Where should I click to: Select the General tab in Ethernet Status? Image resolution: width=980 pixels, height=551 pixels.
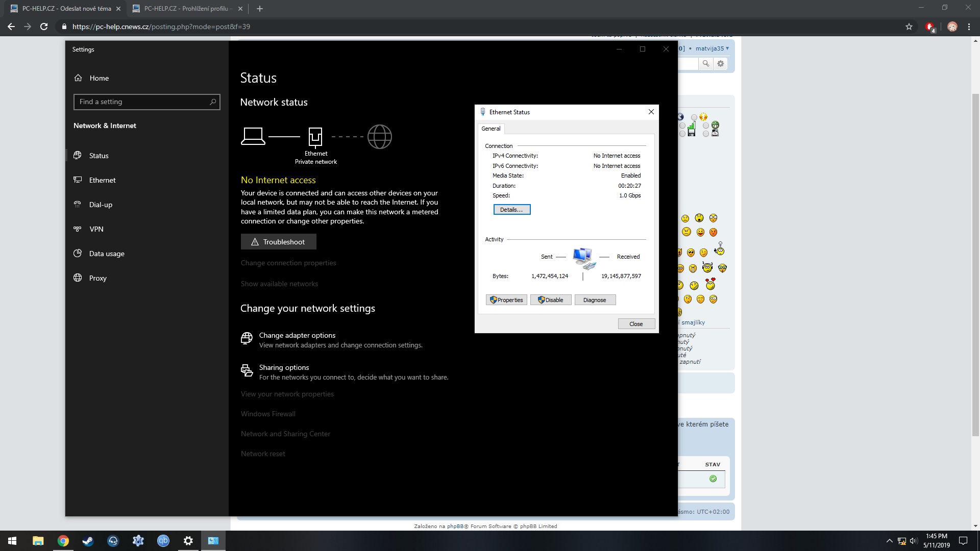[491, 129]
